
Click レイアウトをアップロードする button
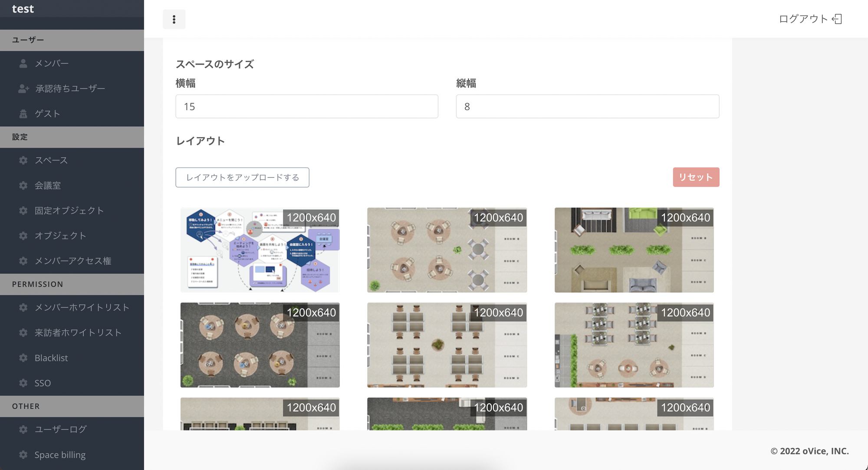pyautogui.click(x=242, y=177)
